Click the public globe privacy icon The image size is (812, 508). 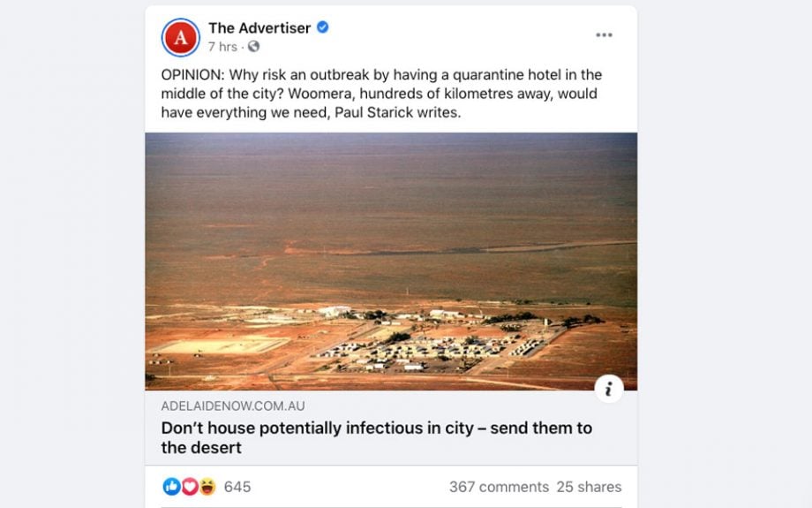(253, 47)
